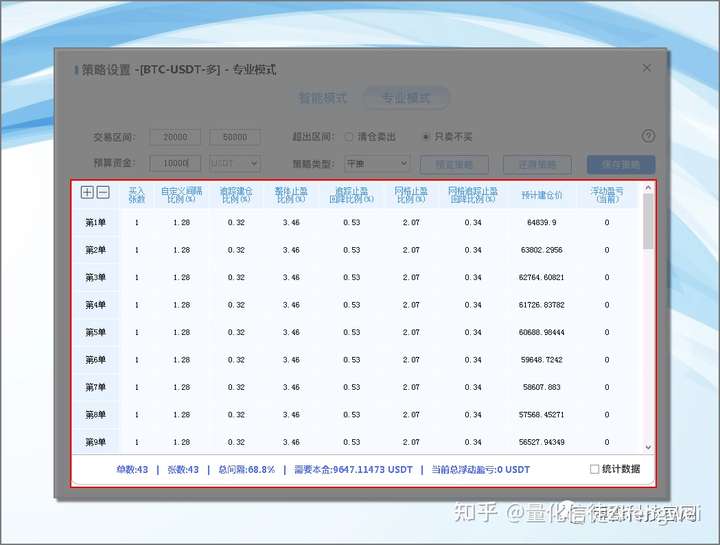Click the 网格追踪止盈回降比例 column header
The image size is (720, 545).
(472, 195)
